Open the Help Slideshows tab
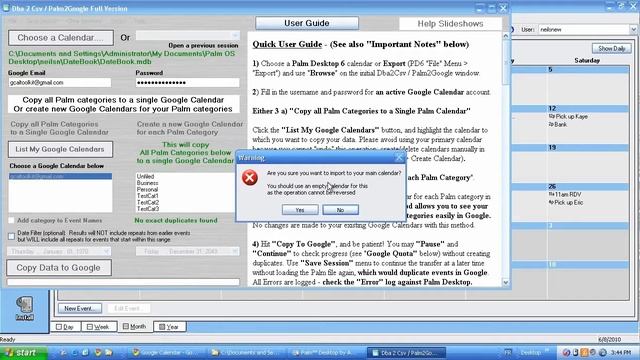 (450, 24)
